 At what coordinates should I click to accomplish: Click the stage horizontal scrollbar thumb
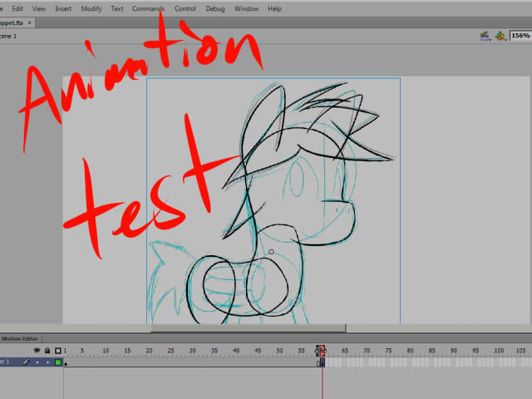248,328
